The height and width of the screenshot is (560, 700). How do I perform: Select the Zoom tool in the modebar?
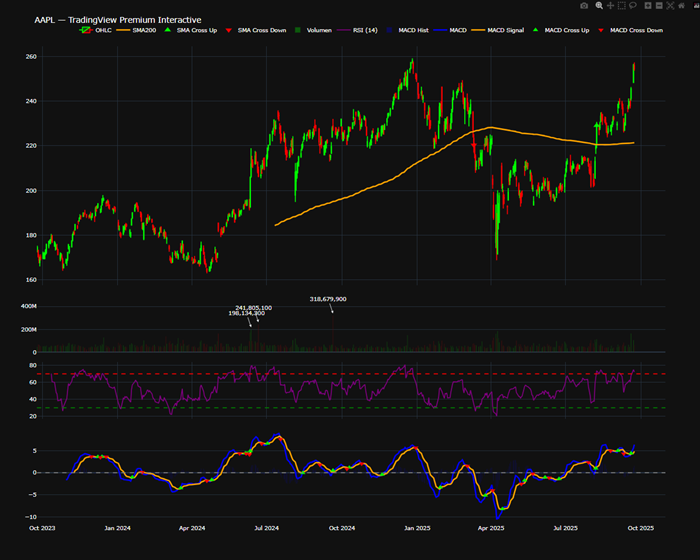tap(597, 6)
